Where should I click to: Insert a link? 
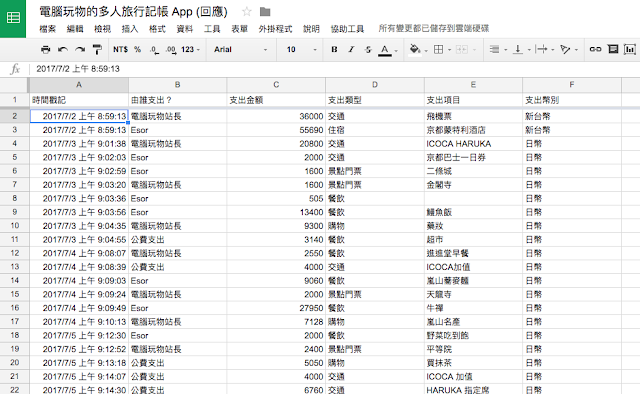[595, 49]
